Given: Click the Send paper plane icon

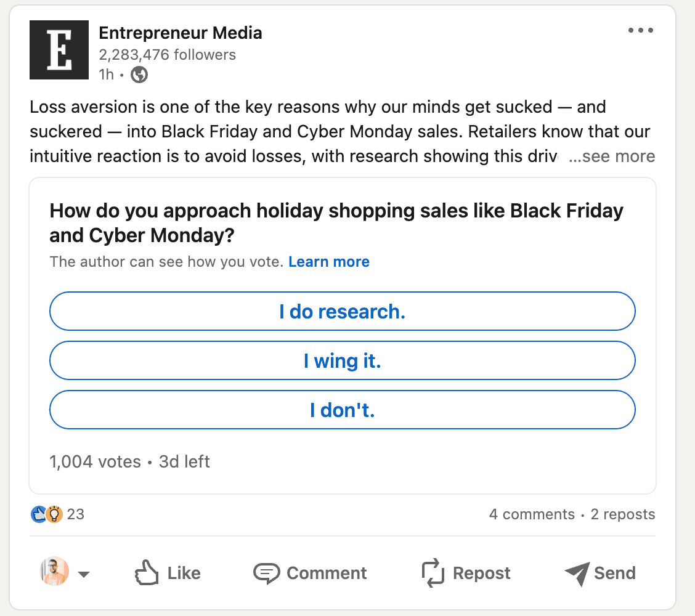Looking at the screenshot, I should click(578, 573).
